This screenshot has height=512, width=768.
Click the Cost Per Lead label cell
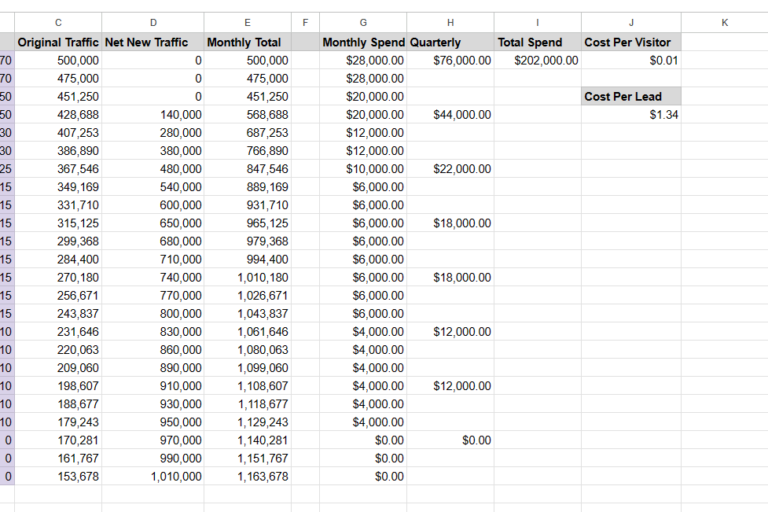tap(631, 97)
